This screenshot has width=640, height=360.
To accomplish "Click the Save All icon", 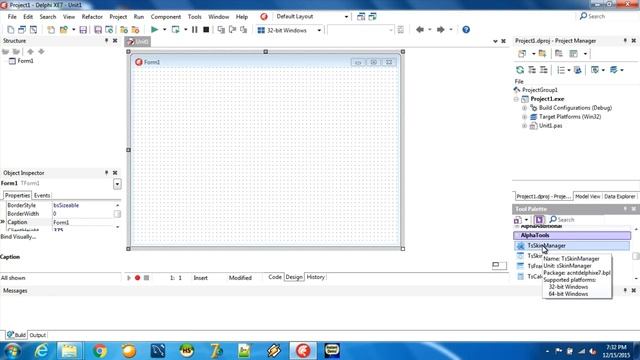I will (98, 30).
